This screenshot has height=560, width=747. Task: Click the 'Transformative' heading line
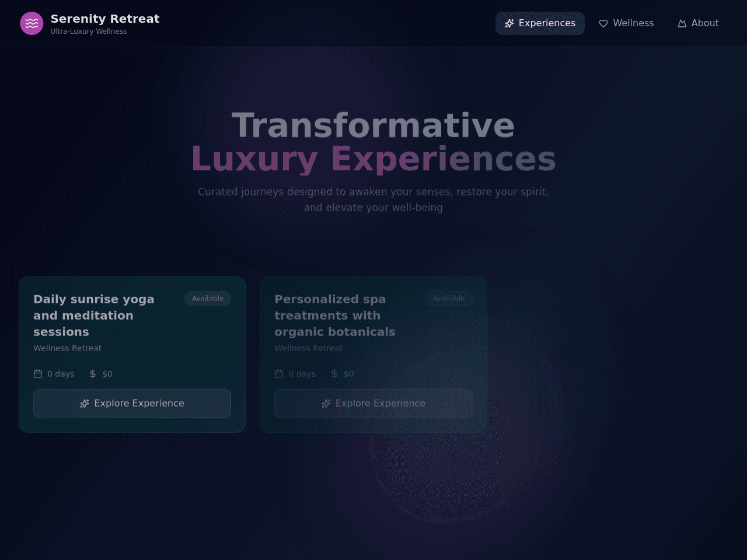coord(373,125)
